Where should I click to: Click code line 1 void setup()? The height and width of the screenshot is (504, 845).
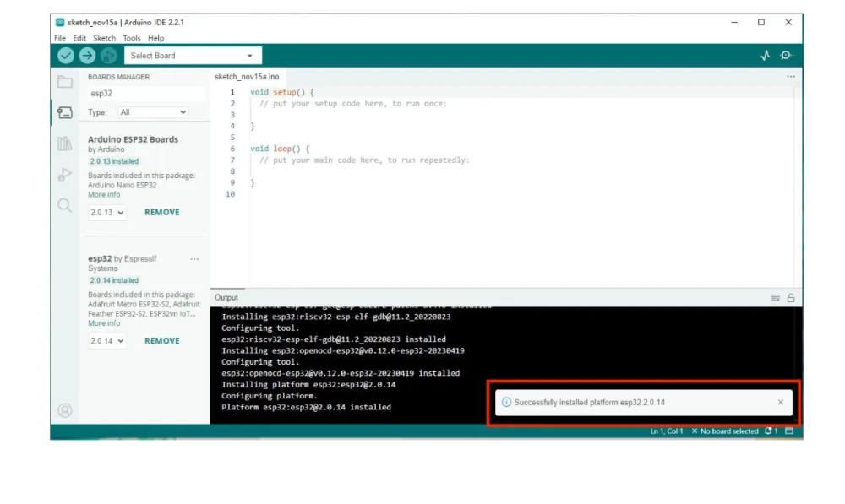click(282, 93)
